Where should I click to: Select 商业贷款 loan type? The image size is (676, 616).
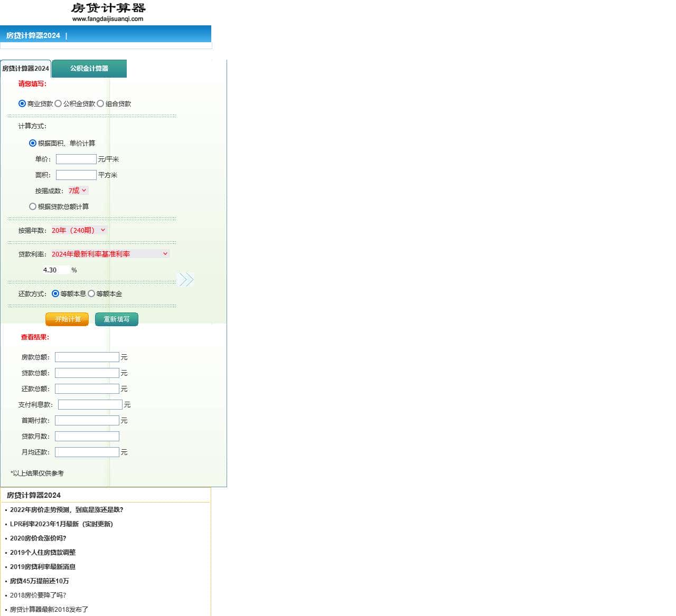point(22,103)
